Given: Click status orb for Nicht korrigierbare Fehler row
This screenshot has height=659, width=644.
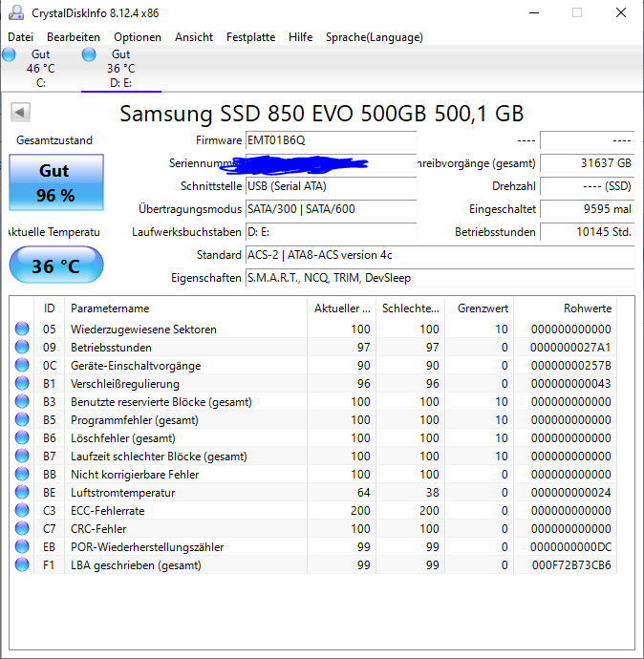Looking at the screenshot, I should tap(22, 474).
